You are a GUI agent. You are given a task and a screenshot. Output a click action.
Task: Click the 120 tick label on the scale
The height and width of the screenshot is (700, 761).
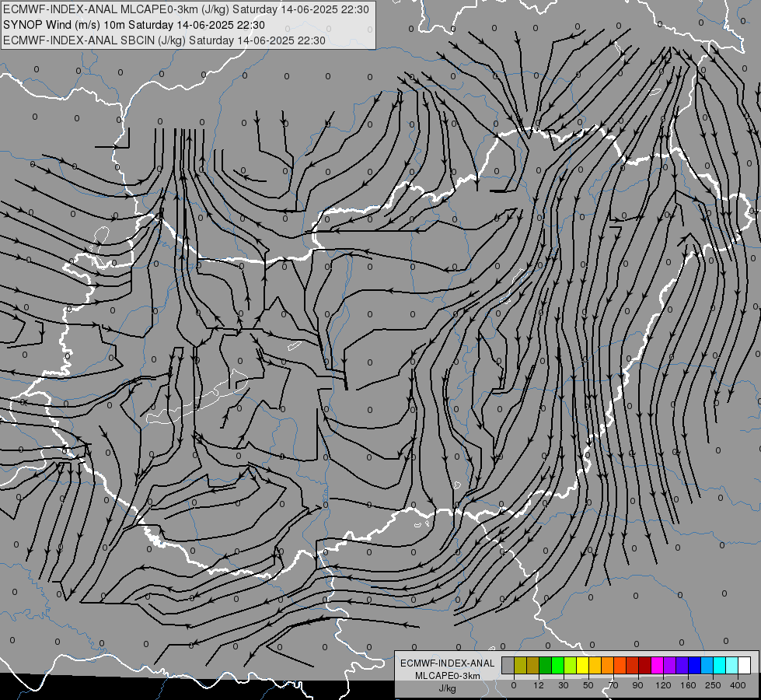point(663,685)
